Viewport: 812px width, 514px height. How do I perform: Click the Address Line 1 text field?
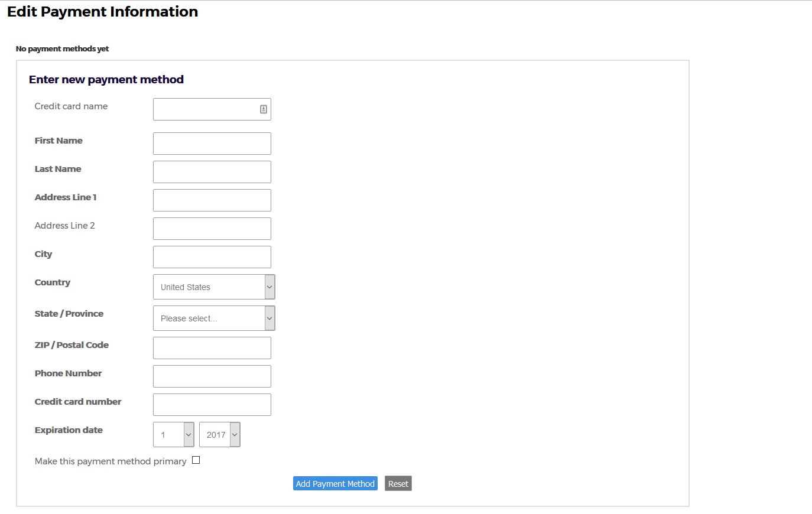click(212, 200)
